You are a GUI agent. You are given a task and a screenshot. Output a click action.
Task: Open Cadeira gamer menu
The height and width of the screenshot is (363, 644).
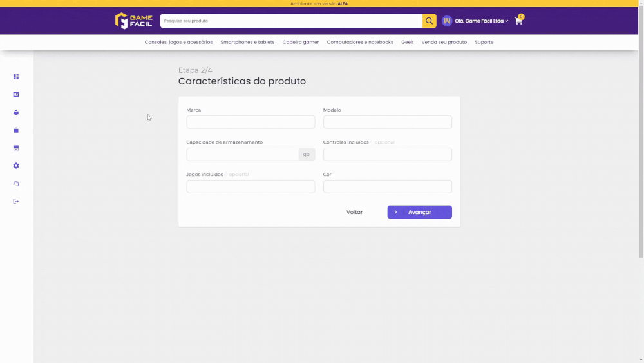coord(301,42)
